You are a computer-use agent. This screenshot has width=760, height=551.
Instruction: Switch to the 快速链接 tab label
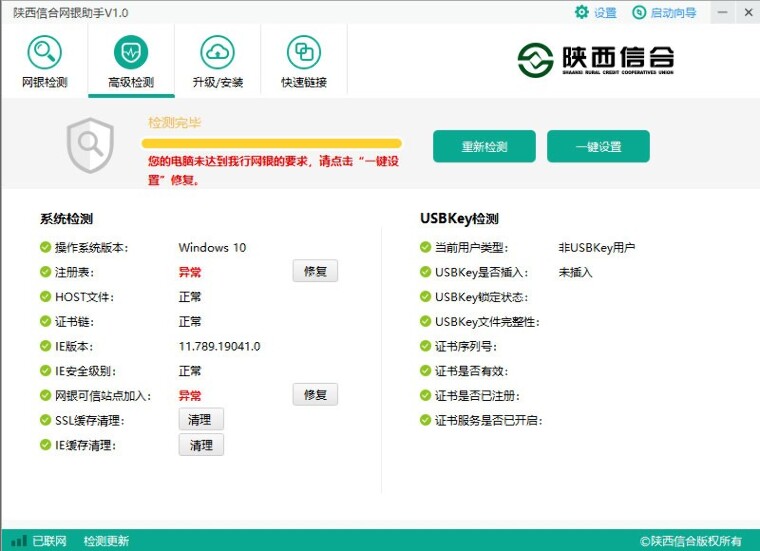pos(304,82)
